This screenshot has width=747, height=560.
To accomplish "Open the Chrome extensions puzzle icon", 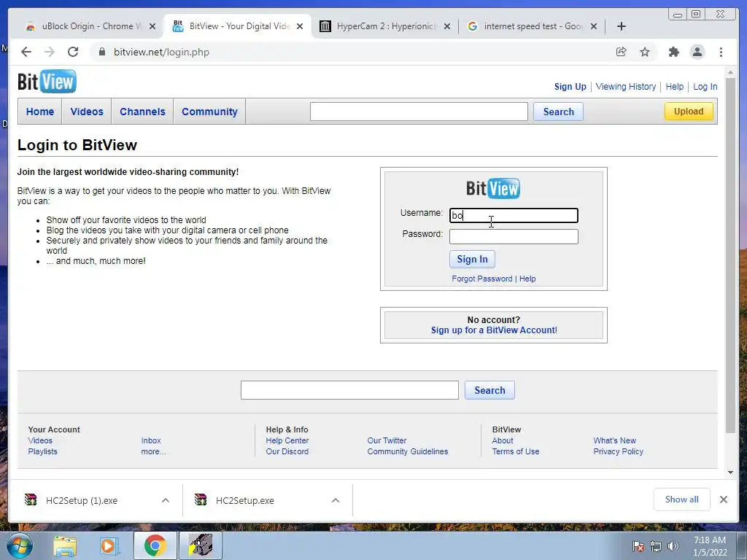I will coord(673,52).
